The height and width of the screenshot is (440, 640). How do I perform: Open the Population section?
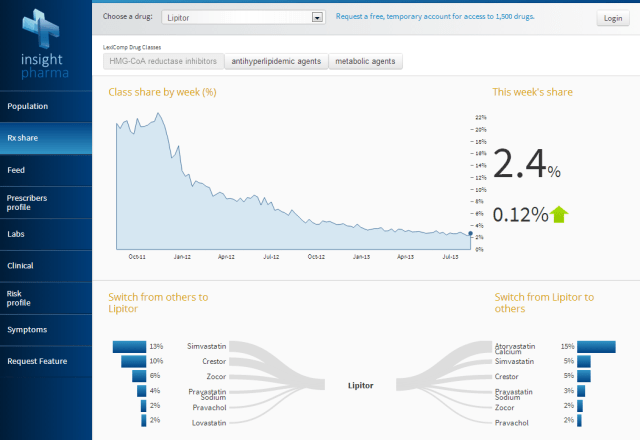coord(46,106)
